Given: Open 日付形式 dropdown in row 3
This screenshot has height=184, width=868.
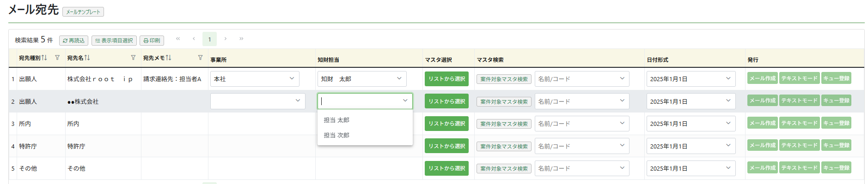Looking at the screenshot, I should (691, 124).
